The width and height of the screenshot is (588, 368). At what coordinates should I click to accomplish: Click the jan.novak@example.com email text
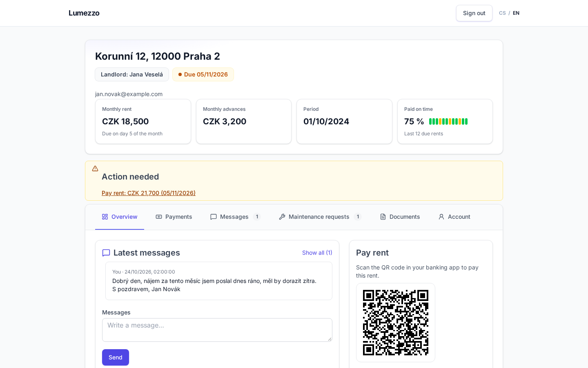(x=129, y=94)
